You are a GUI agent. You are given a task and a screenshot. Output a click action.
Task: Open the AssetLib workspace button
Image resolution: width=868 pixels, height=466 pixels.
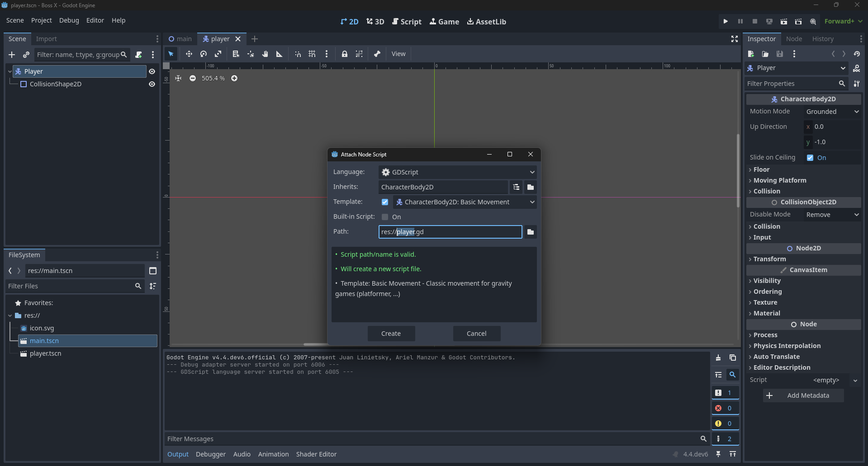pyautogui.click(x=487, y=22)
